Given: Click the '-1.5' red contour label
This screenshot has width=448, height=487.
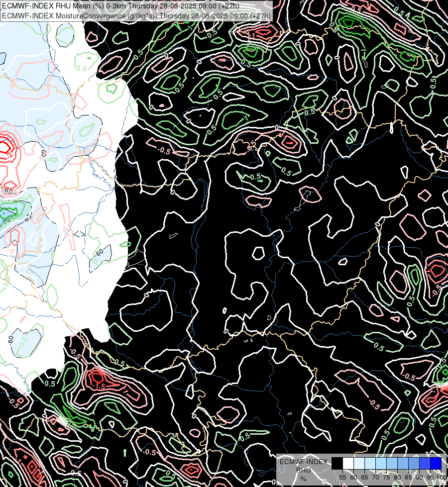Looking at the screenshot, I should click(x=100, y=386).
